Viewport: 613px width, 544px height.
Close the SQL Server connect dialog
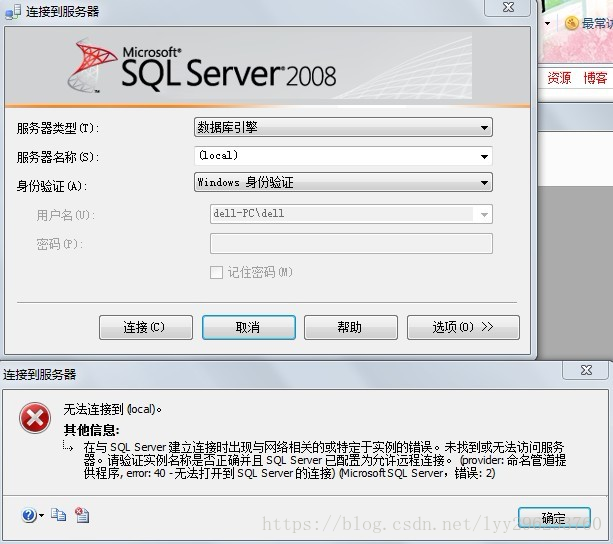click(x=507, y=7)
